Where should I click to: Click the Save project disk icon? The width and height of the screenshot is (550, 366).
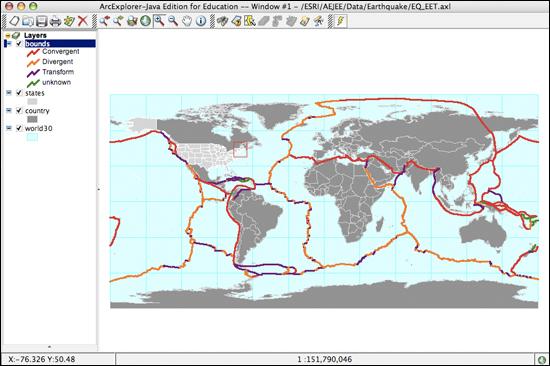pos(42,21)
